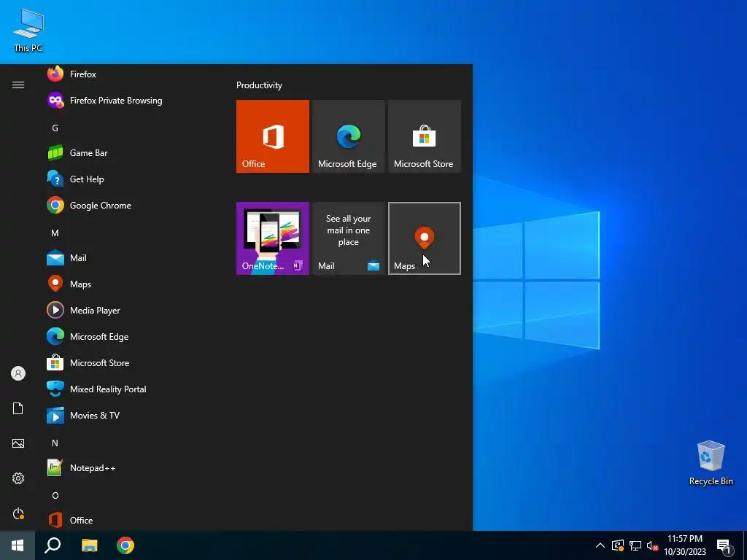Open Mail in the app list
This screenshot has height=560, width=747.
(128, 257)
